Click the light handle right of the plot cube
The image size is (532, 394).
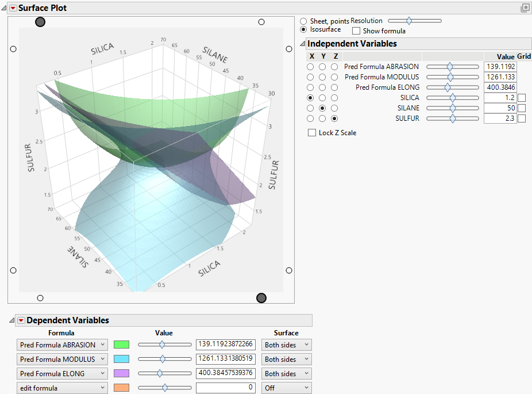(x=289, y=48)
